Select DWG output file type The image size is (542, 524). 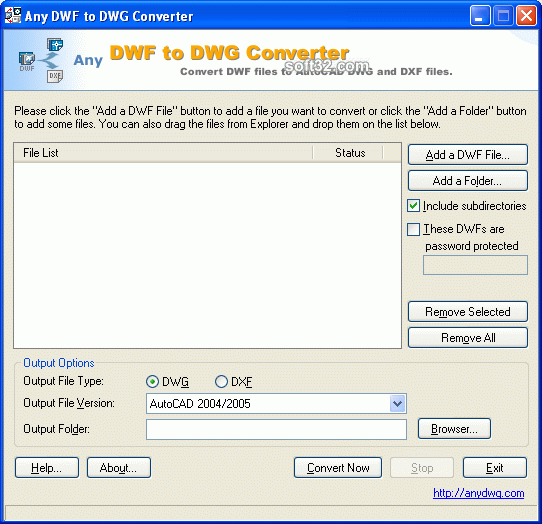pyautogui.click(x=152, y=382)
